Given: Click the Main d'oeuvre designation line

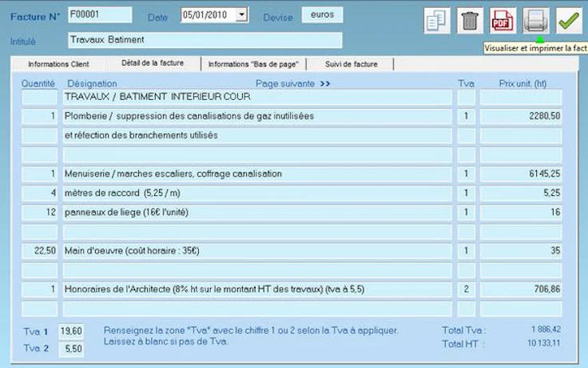Looking at the screenshot, I should pos(257,251).
